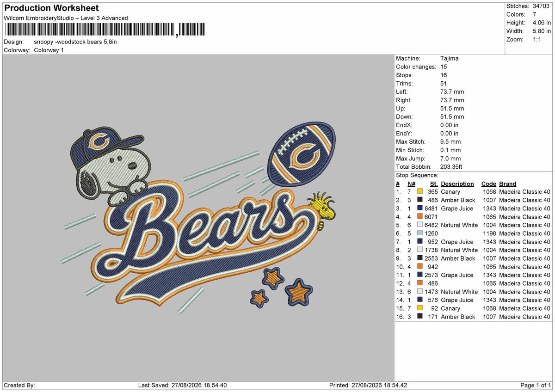
Task: Select the Max Stitch 9.5 mm value
Action: [x=450, y=142]
